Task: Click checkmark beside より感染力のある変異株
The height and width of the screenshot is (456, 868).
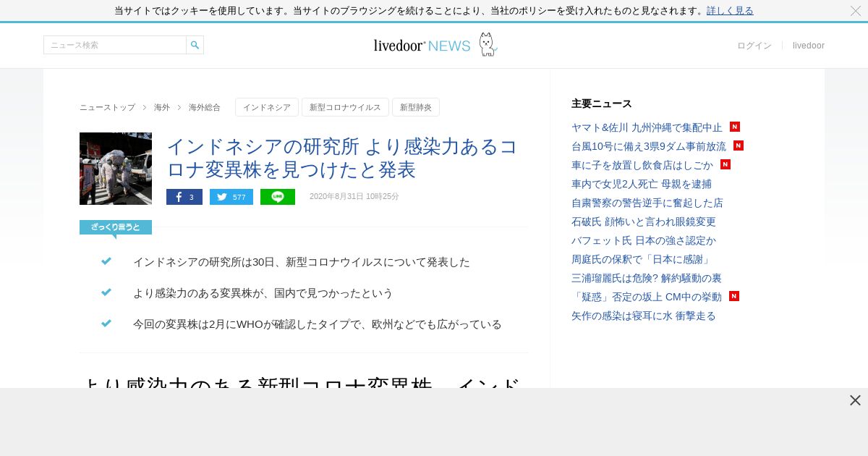Action: 106,292
